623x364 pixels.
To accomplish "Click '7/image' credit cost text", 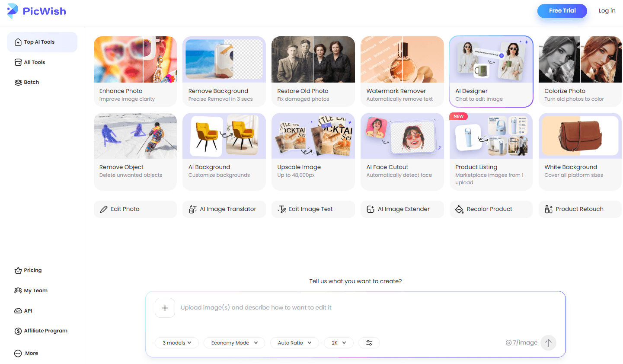I will click(525, 343).
